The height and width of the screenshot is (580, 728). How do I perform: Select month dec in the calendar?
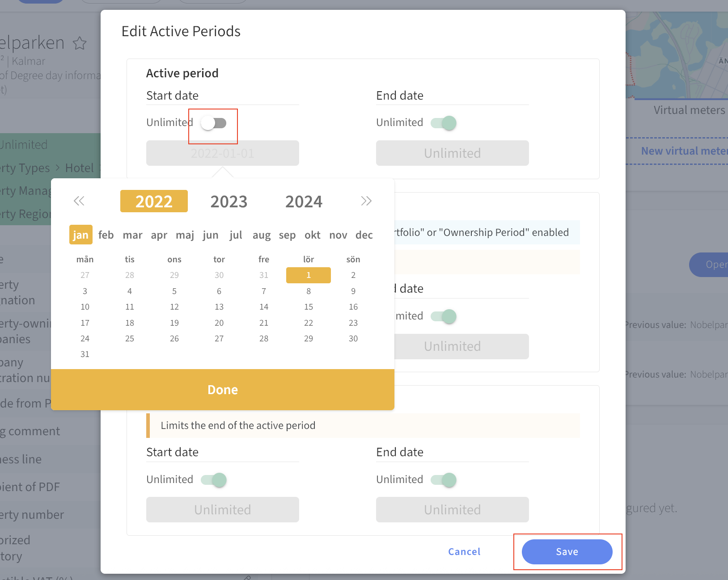364,235
